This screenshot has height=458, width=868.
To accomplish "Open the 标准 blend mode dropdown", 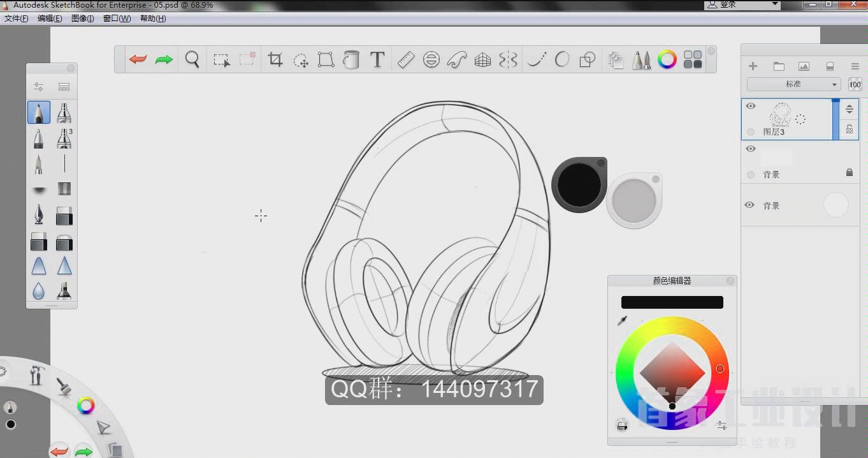I will coord(794,84).
